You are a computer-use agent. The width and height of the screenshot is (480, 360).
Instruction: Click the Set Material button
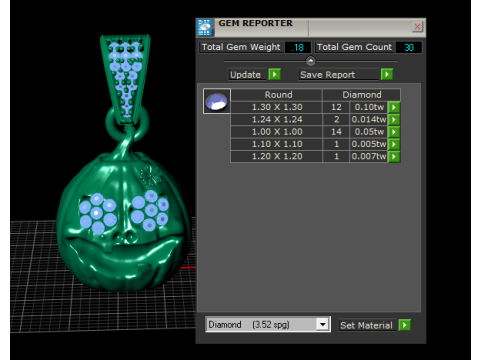point(368,325)
